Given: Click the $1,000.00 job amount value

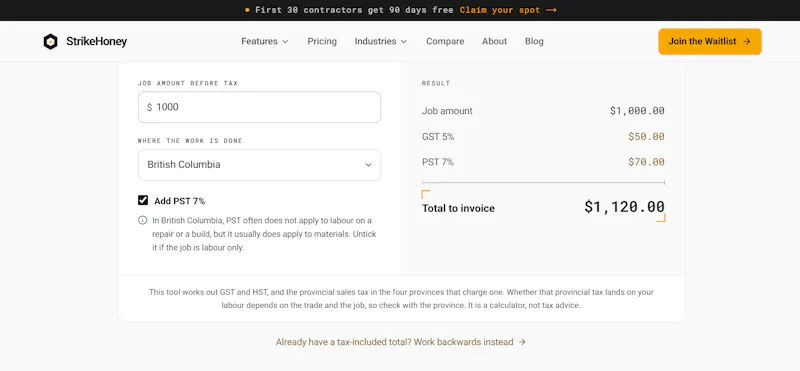Looking at the screenshot, I should [x=637, y=111].
